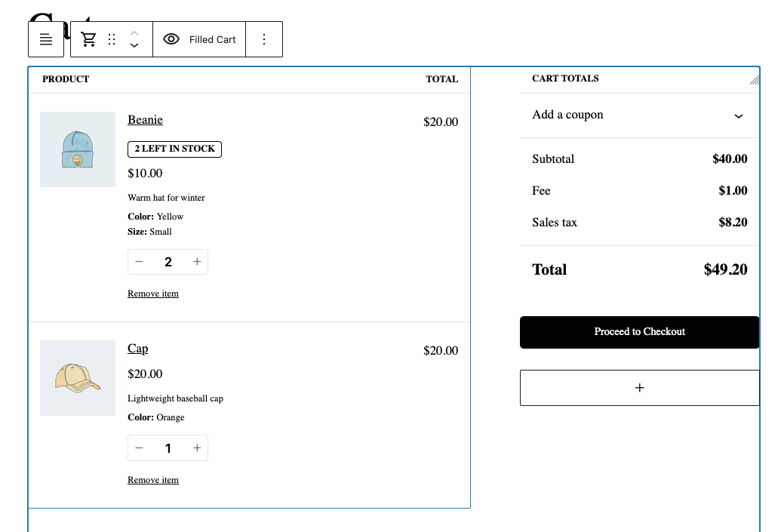781x532 pixels.
Task: Click the drag handle icon in the toolbar
Action: click(112, 38)
